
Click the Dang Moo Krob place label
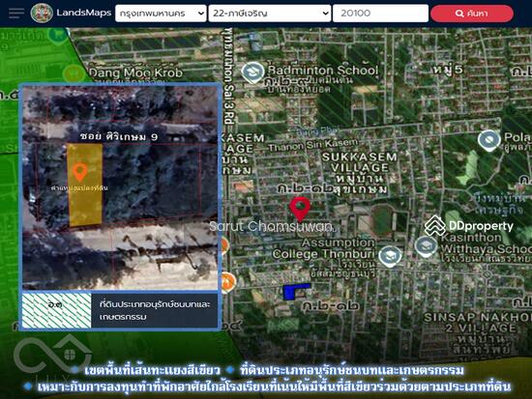[135, 72]
